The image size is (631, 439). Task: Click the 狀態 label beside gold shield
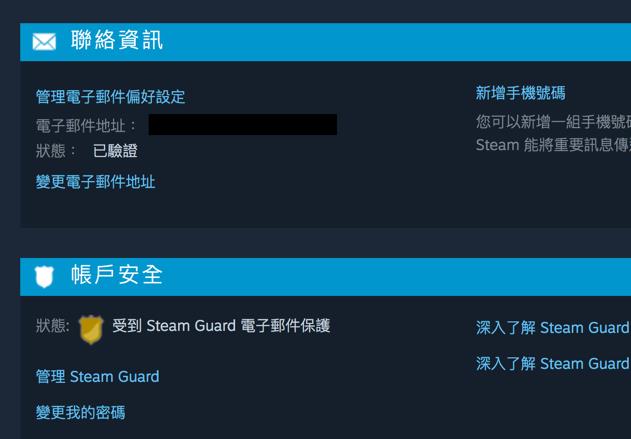[52, 326]
